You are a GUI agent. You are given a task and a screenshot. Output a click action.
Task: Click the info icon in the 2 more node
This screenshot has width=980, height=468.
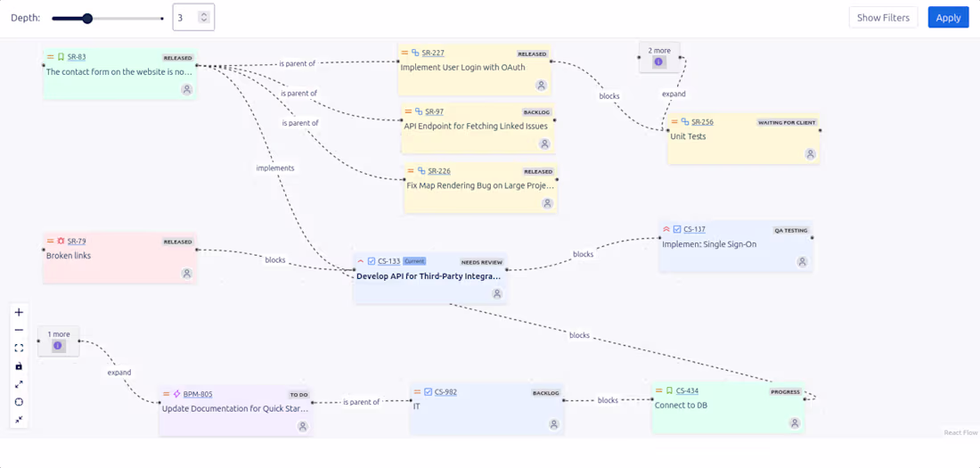(657, 62)
